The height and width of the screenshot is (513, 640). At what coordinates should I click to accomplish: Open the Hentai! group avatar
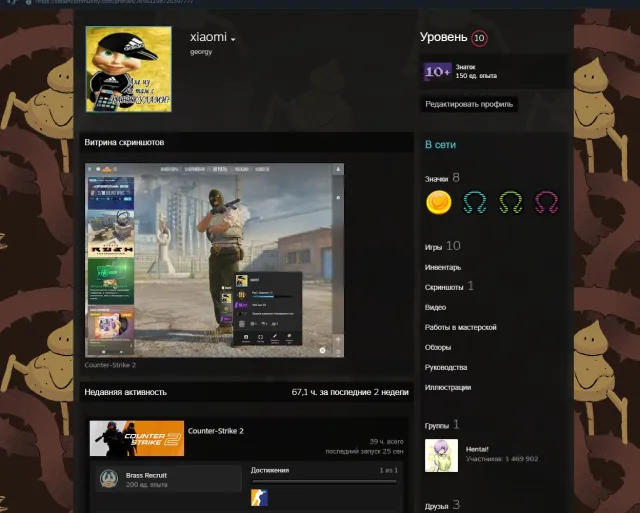point(441,455)
